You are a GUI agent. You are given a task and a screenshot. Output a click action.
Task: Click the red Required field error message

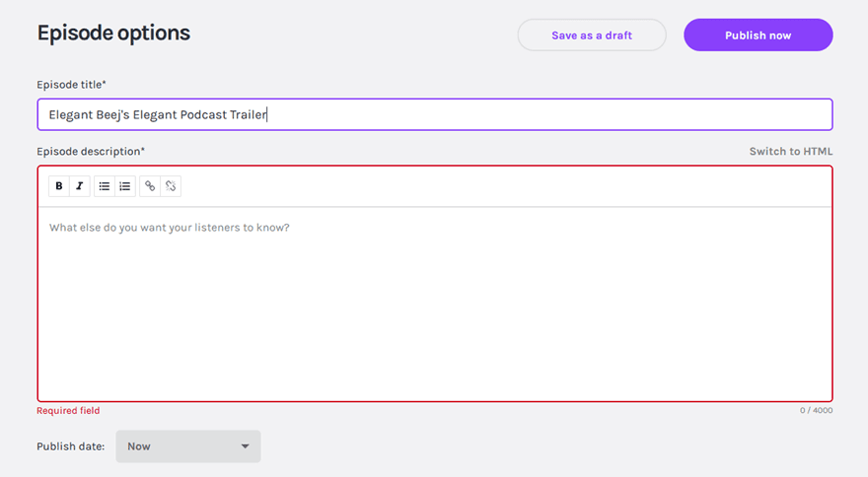click(x=68, y=411)
